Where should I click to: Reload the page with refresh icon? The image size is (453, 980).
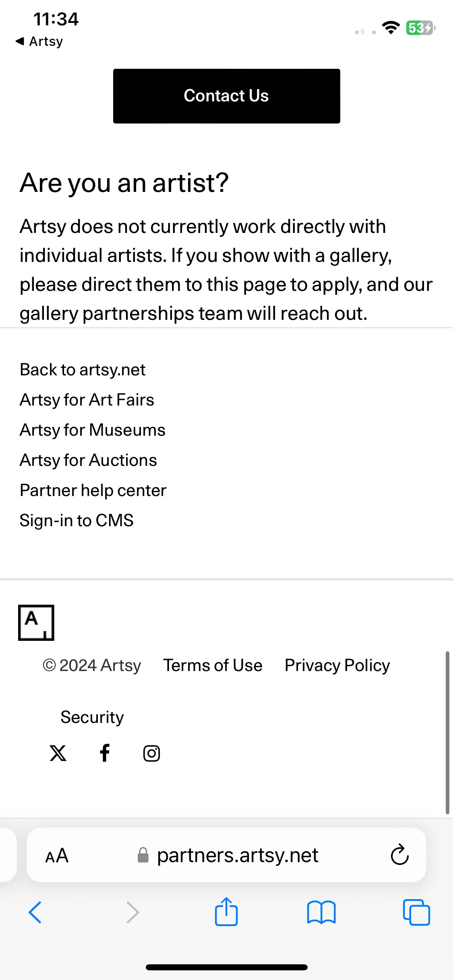point(400,854)
